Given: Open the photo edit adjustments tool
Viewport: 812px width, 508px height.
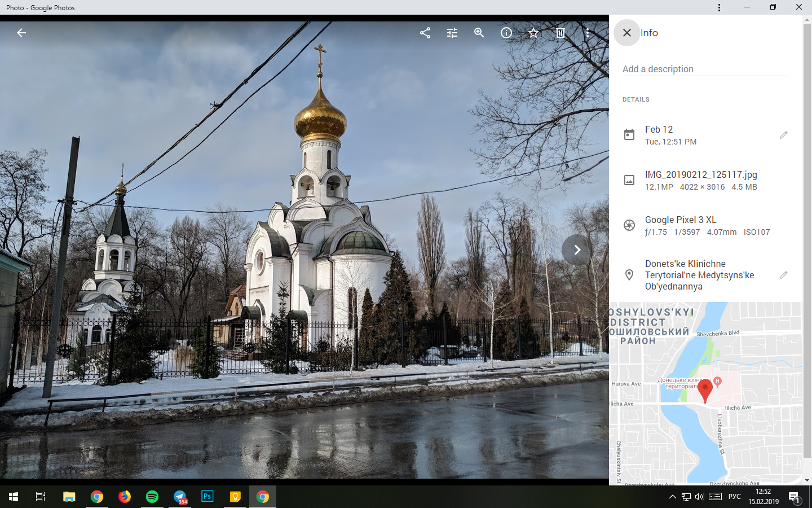Looking at the screenshot, I should coord(452,33).
